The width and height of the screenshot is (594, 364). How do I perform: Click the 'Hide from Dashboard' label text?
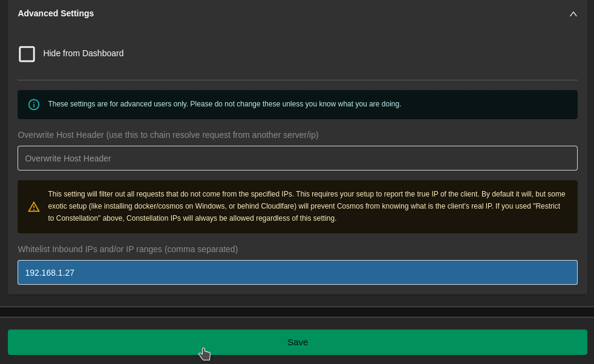83,53
